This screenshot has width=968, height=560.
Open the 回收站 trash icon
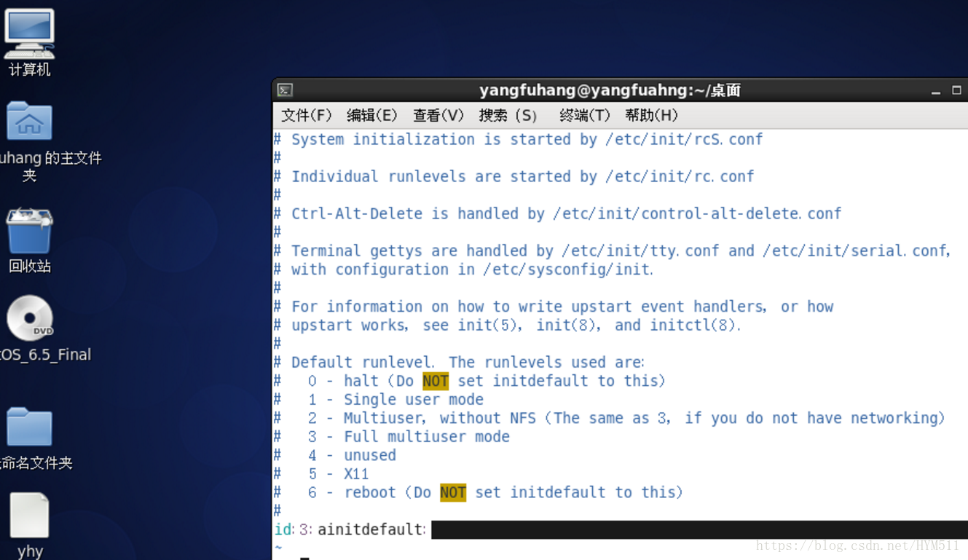[29, 231]
